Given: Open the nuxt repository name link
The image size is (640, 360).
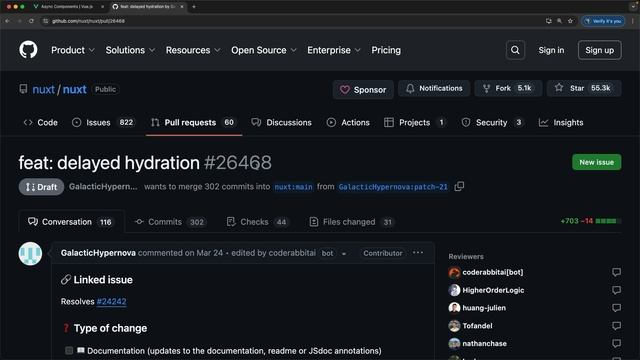Looking at the screenshot, I should click(x=75, y=89).
